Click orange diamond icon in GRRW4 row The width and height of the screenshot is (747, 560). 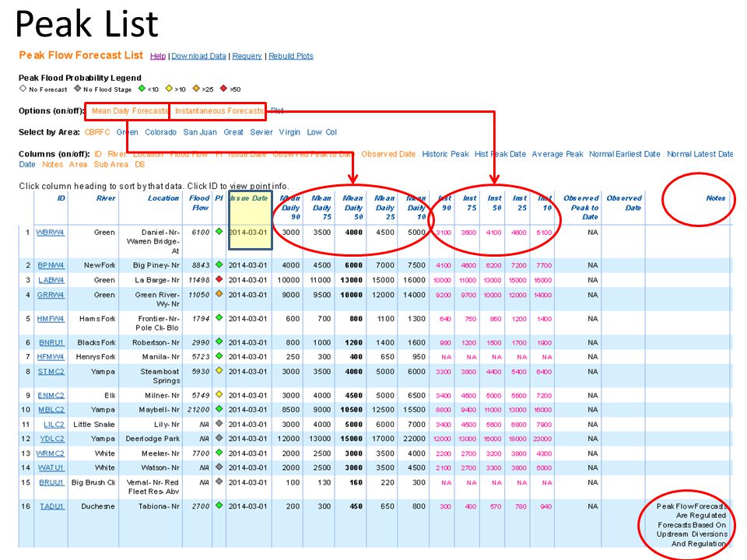pos(219,294)
